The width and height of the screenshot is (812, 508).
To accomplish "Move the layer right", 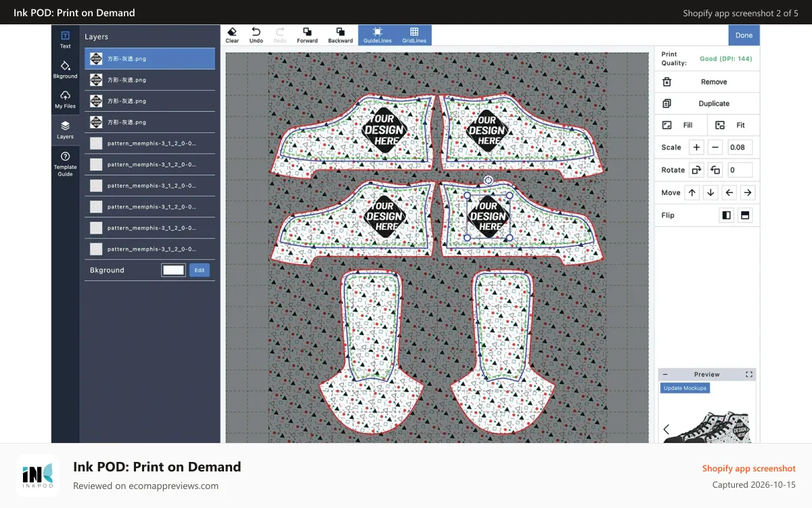I will [x=747, y=193].
